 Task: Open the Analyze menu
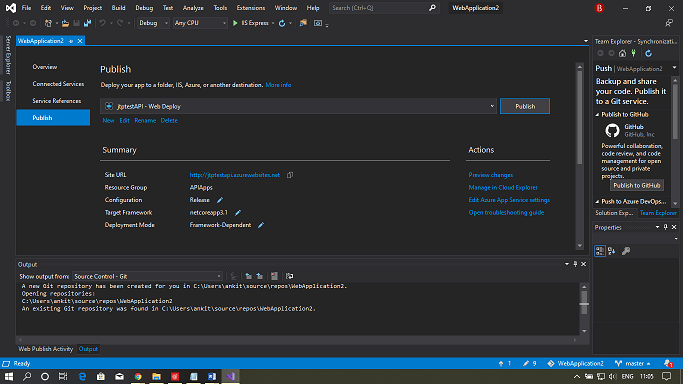(x=193, y=8)
